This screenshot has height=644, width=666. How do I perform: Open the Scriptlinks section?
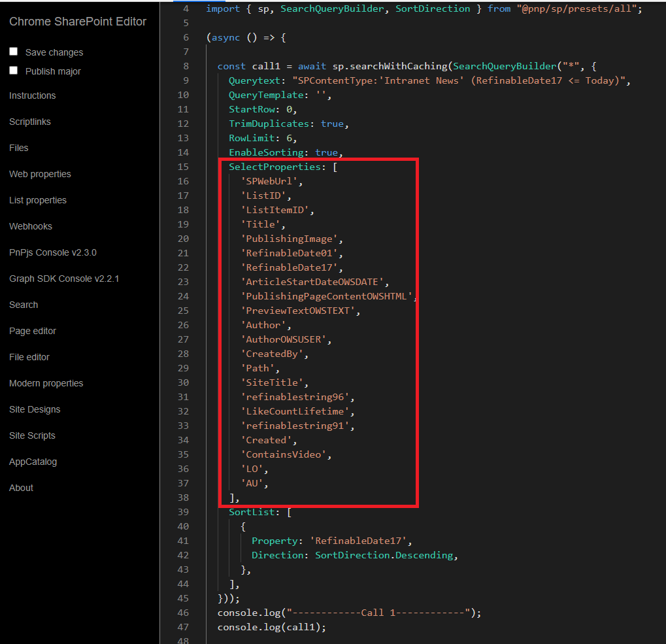coord(29,122)
